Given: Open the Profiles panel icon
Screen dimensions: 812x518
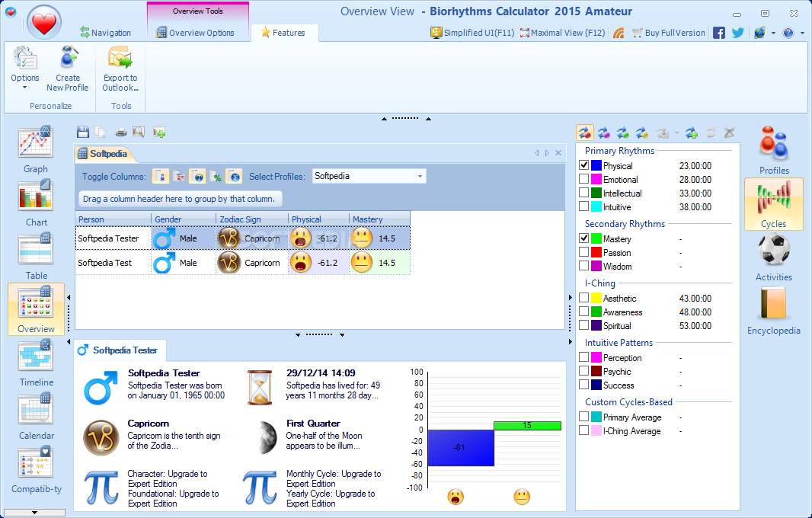Looking at the screenshot, I should tap(774, 150).
